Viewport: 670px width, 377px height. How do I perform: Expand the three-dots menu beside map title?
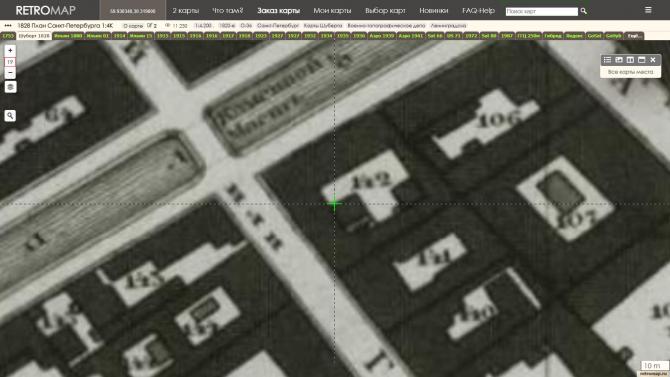[x=8, y=26]
